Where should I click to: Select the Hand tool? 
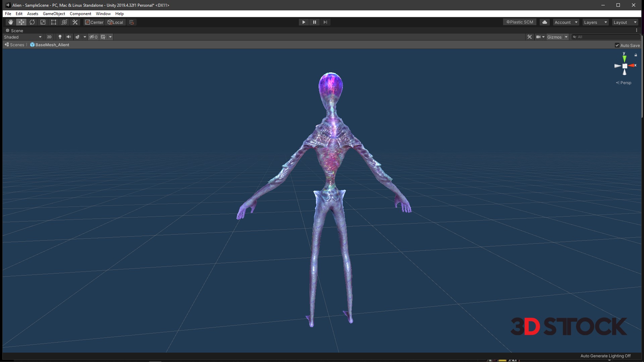(11, 22)
